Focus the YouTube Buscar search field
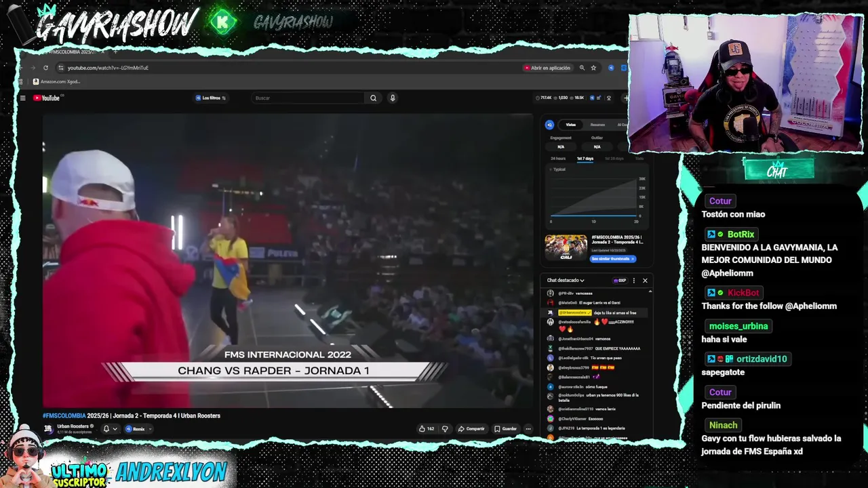The width and height of the screenshot is (868, 488). point(309,98)
